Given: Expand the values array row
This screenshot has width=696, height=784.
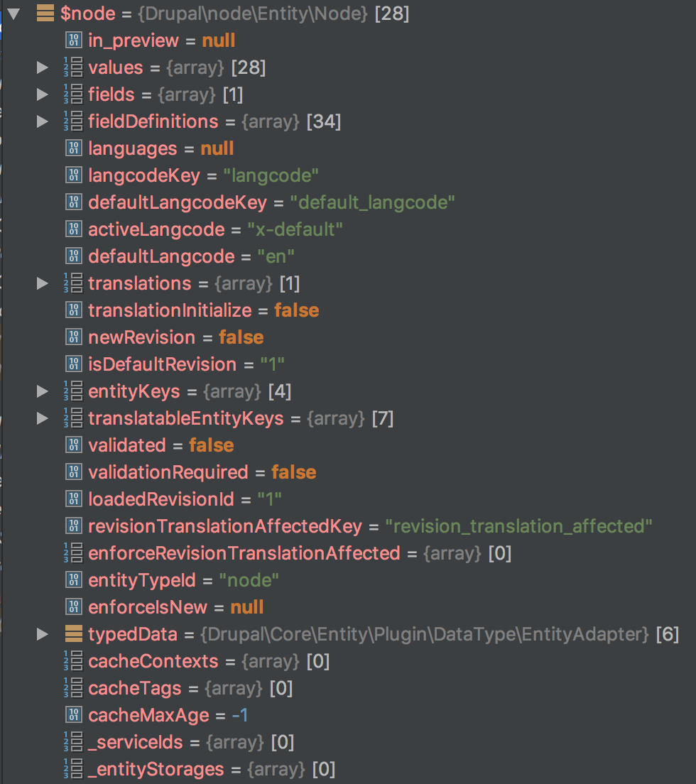Looking at the screenshot, I should pos(43,67).
